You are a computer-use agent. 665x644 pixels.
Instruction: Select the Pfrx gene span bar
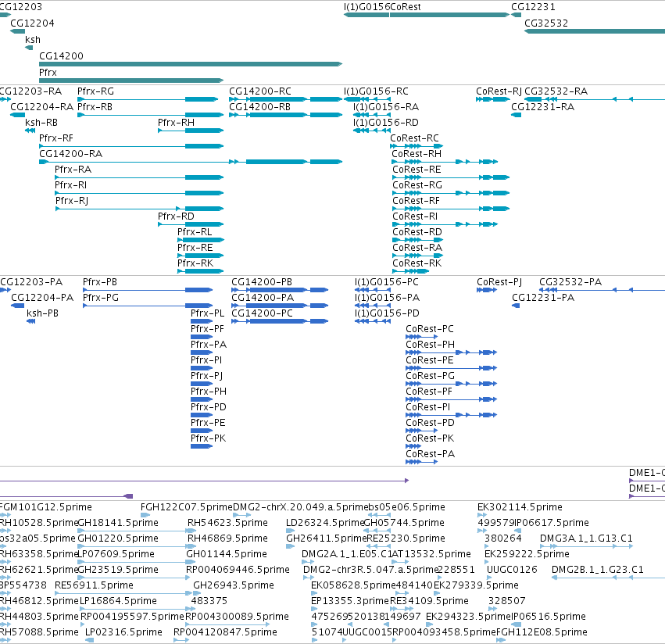[131, 80]
